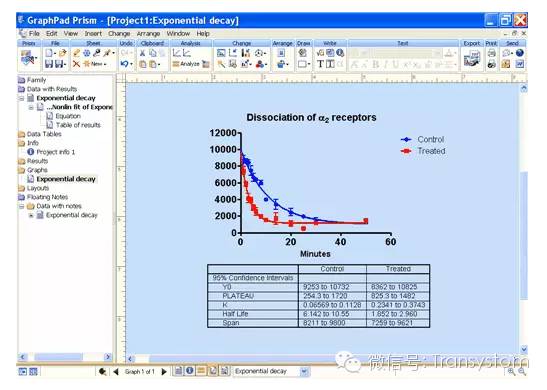Open Project info 1 in navigator
Viewport: 547px width, 390px height.
[x=55, y=152]
